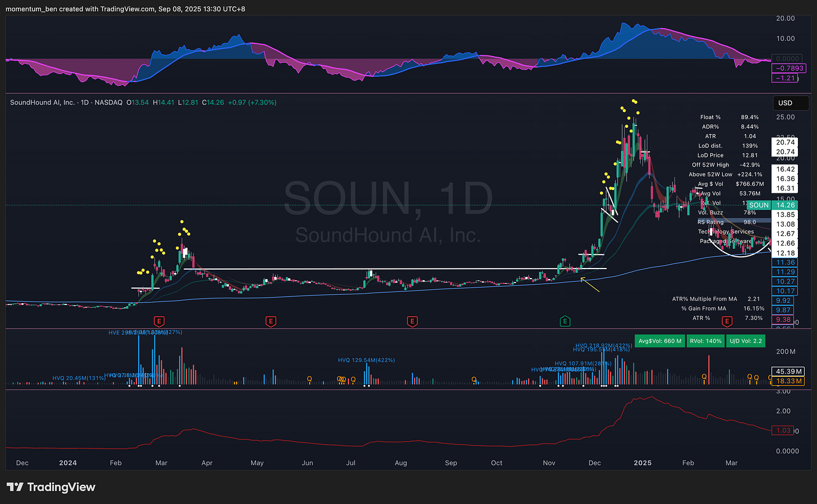The image size is (817, 504).
Task: Click the 14.26 current price label
Action: 786,205
